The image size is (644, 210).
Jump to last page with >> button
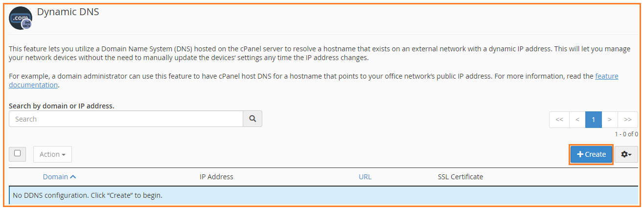point(628,119)
